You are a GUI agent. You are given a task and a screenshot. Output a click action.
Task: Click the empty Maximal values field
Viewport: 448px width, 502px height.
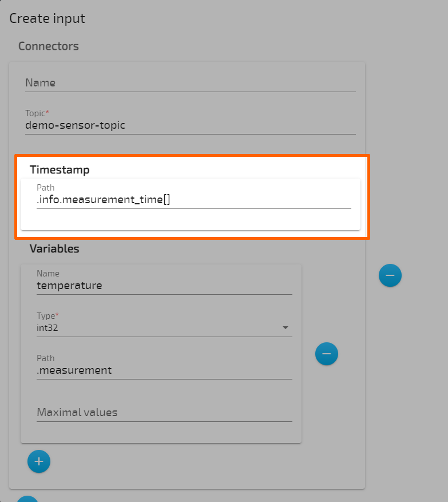click(164, 412)
